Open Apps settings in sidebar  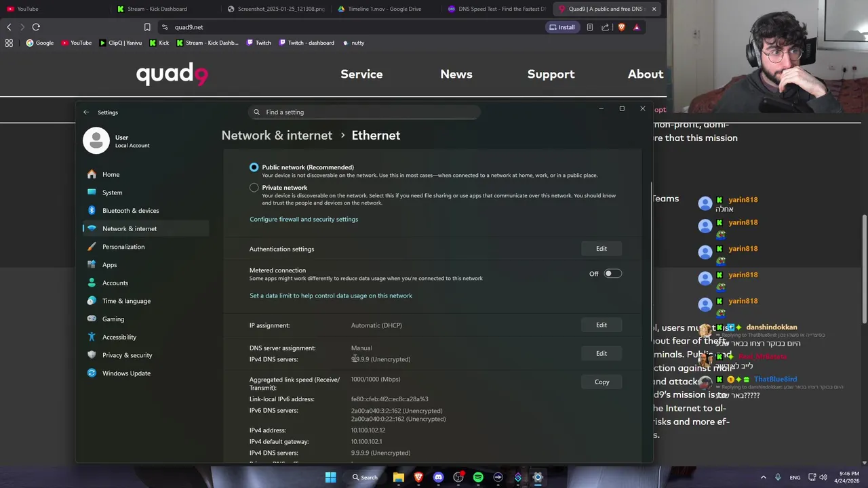point(146,265)
